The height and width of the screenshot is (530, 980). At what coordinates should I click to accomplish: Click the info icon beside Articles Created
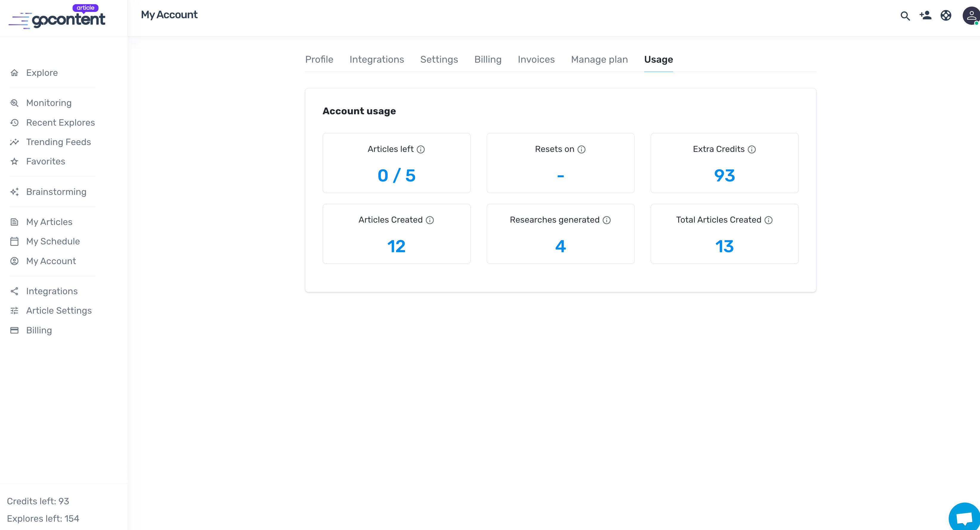pyautogui.click(x=430, y=220)
